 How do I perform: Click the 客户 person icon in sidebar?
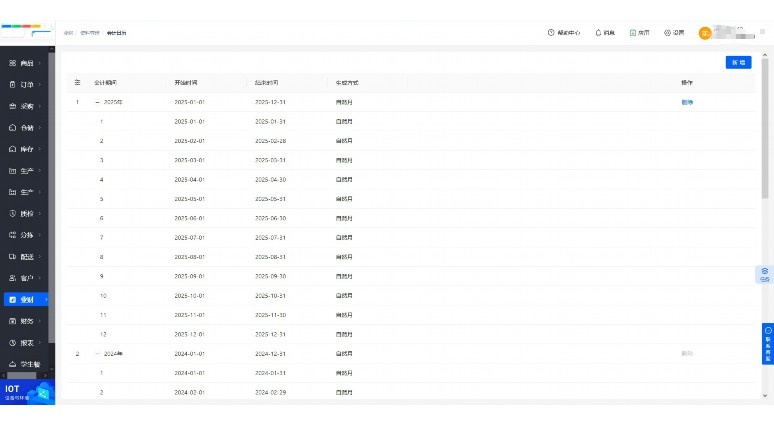(x=12, y=278)
